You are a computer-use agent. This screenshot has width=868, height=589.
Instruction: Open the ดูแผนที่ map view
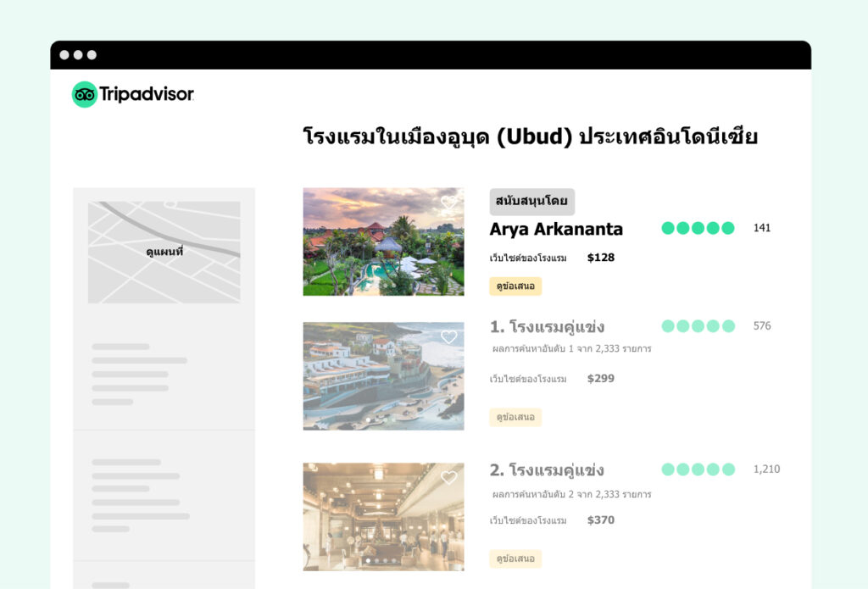coord(164,252)
